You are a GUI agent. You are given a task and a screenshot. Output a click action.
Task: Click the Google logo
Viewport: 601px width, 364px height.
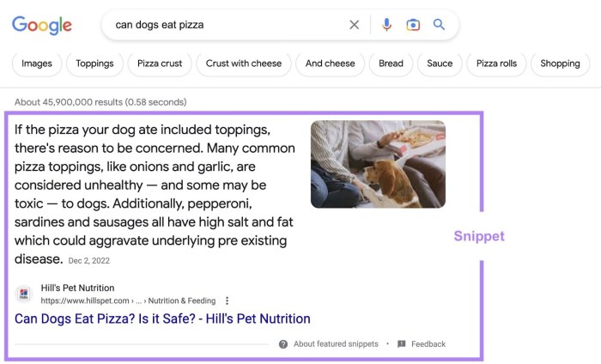coord(42,26)
